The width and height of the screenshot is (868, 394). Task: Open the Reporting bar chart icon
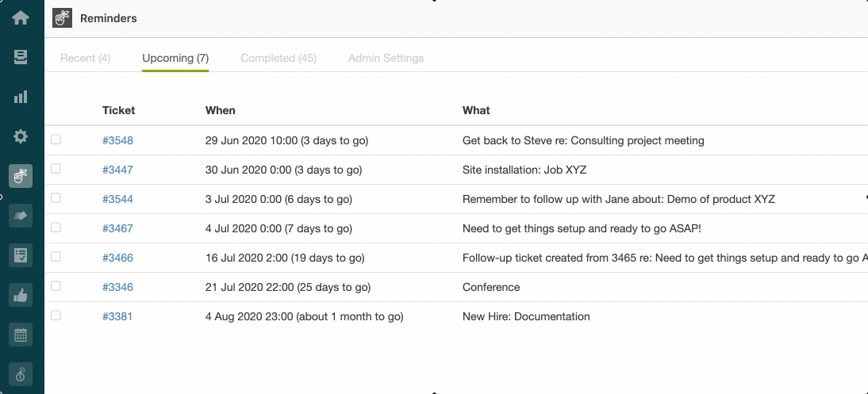point(21,97)
